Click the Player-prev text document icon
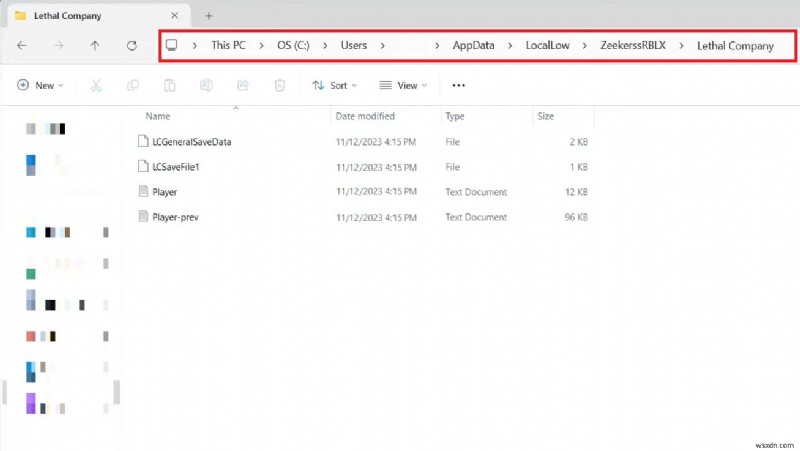The image size is (800, 451). tap(143, 216)
